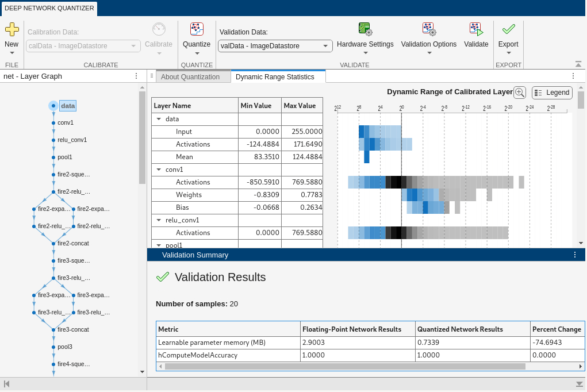Image resolution: width=587 pixels, height=392 pixels.
Task: Open the Validation Options icon
Action: [x=429, y=29]
